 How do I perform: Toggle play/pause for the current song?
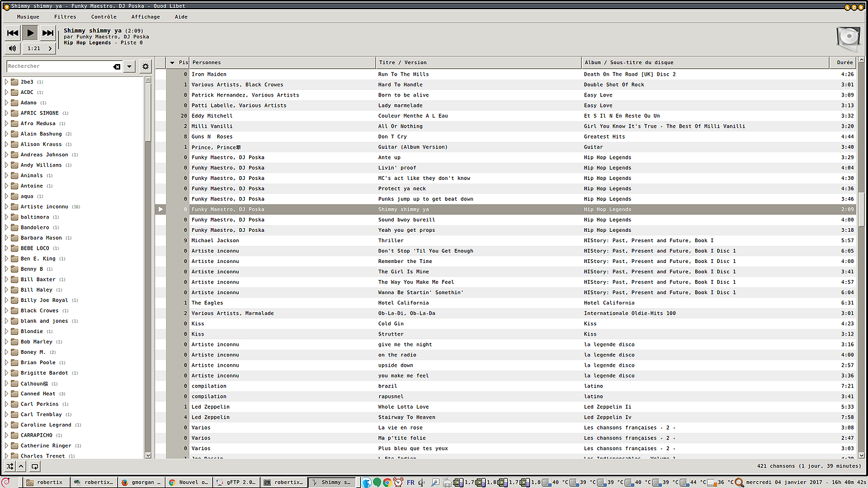coord(30,33)
